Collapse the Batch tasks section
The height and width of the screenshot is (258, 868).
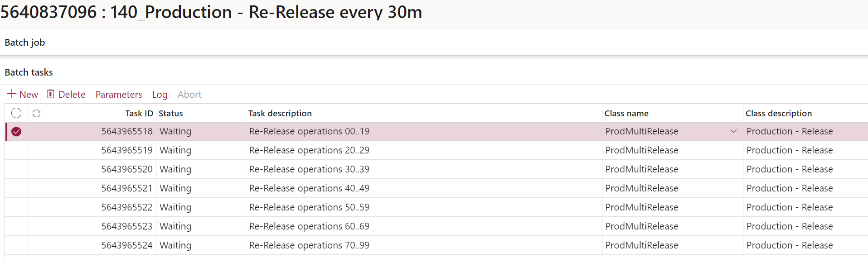point(29,72)
